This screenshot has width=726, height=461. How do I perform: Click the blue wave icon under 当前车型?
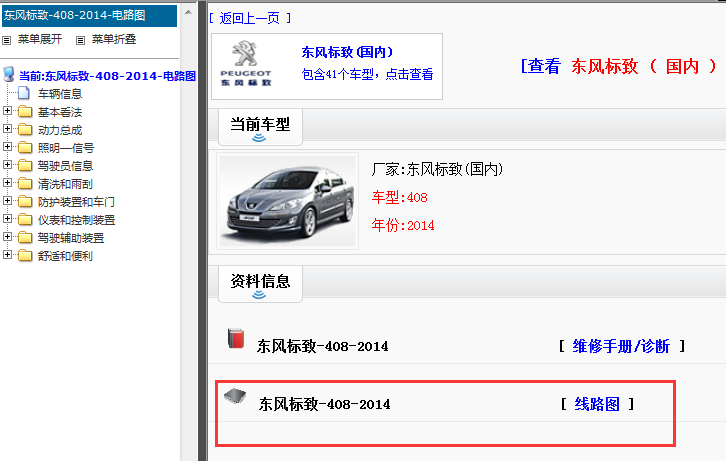pos(259,137)
